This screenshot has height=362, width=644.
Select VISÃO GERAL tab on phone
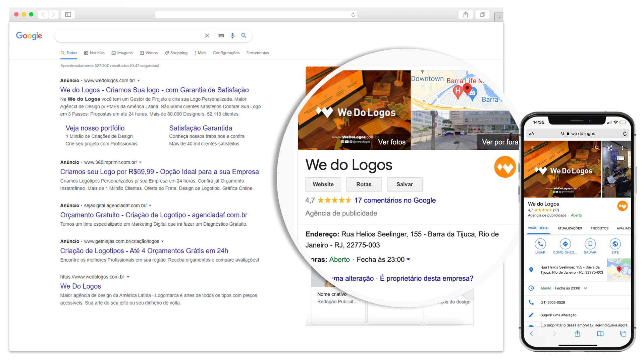(x=539, y=228)
